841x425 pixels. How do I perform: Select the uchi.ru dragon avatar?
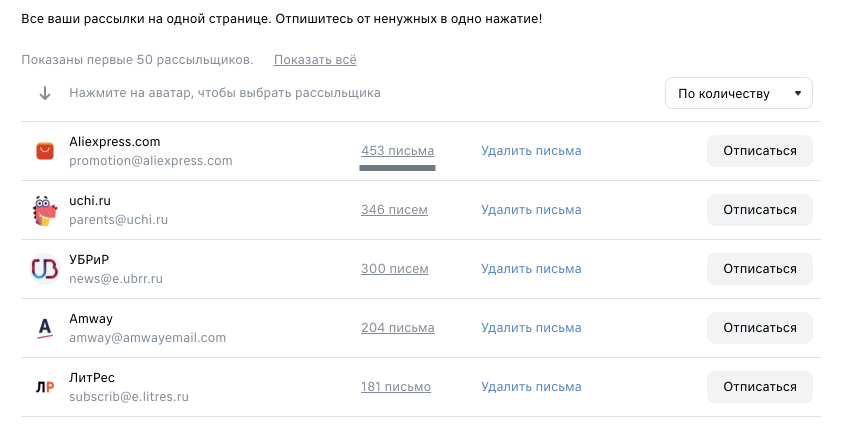45,210
